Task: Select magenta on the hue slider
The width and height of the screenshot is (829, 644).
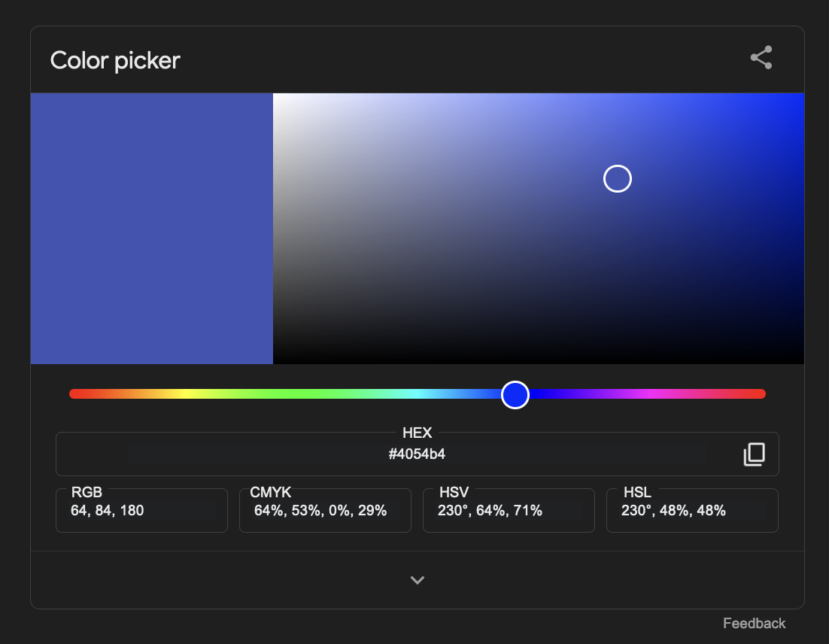Action: [x=649, y=394]
